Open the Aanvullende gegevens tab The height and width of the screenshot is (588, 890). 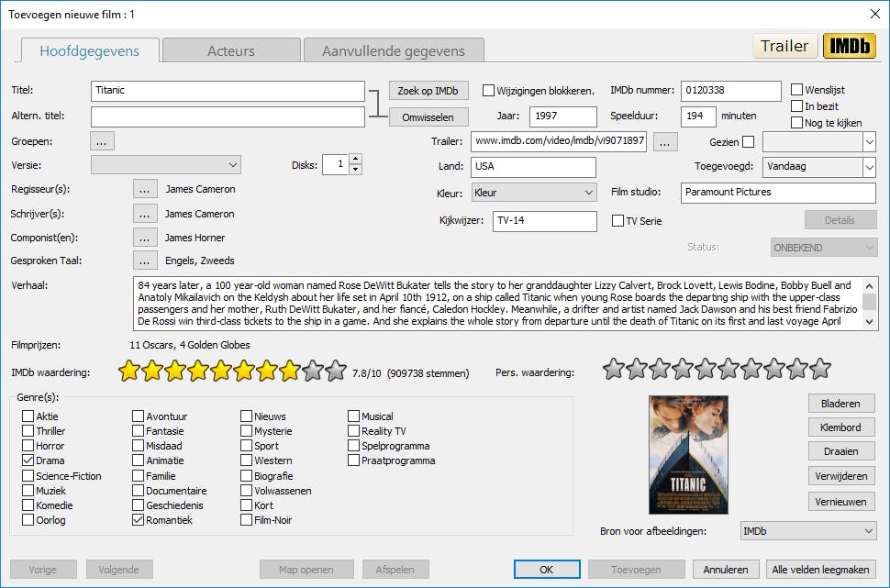393,51
